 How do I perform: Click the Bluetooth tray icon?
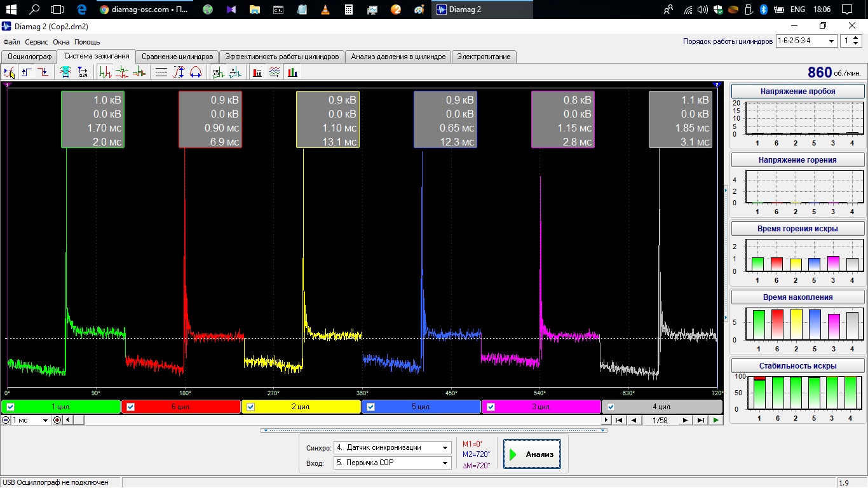(764, 10)
